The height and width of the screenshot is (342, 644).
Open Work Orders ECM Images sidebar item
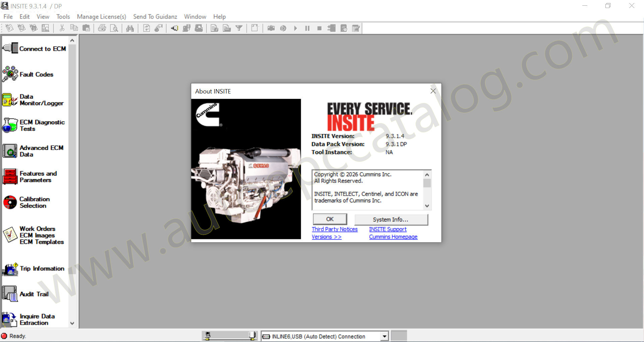point(34,235)
